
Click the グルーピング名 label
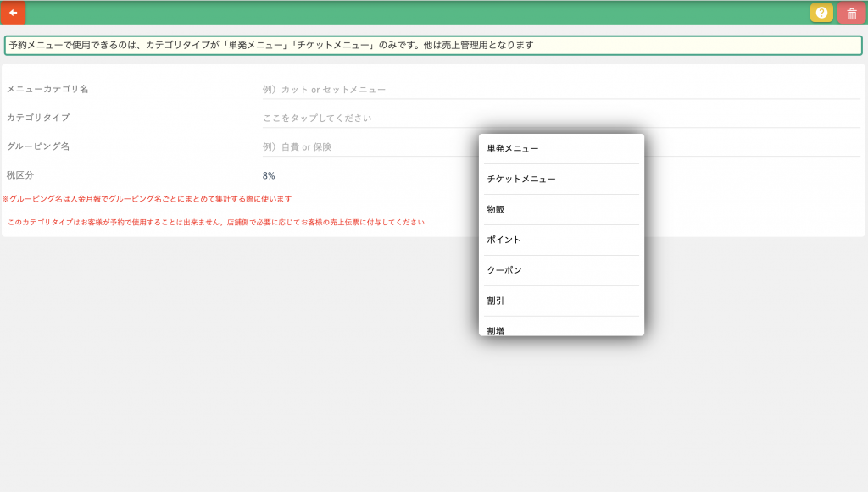(x=38, y=146)
